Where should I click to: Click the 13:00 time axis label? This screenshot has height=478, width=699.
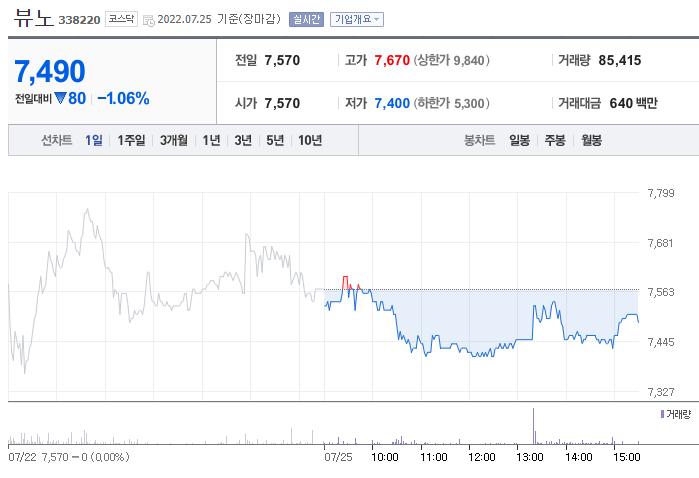coord(530,457)
